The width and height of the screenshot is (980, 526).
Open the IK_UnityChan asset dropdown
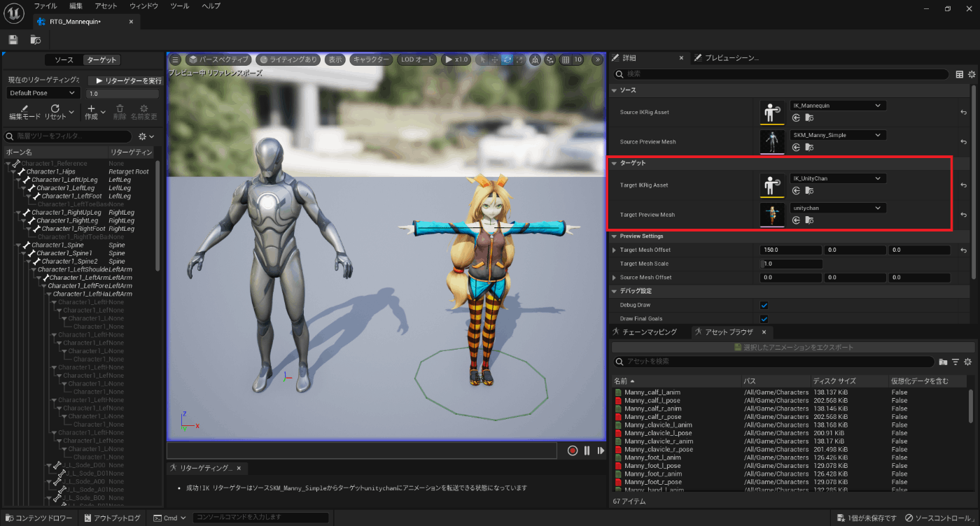838,178
